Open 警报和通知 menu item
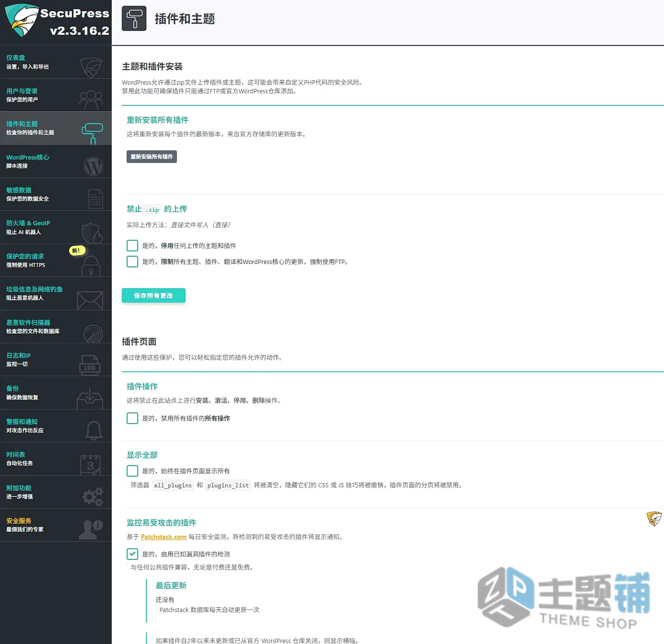 (x=56, y=426)
